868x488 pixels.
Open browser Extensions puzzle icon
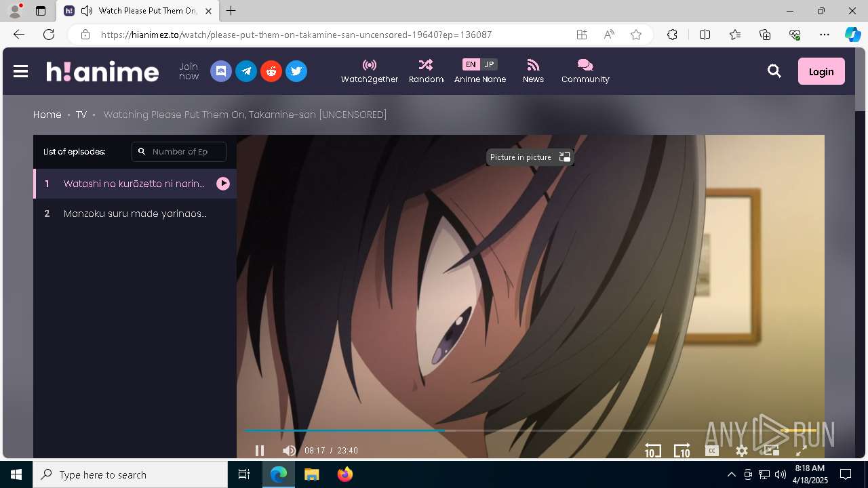[672, 35]
